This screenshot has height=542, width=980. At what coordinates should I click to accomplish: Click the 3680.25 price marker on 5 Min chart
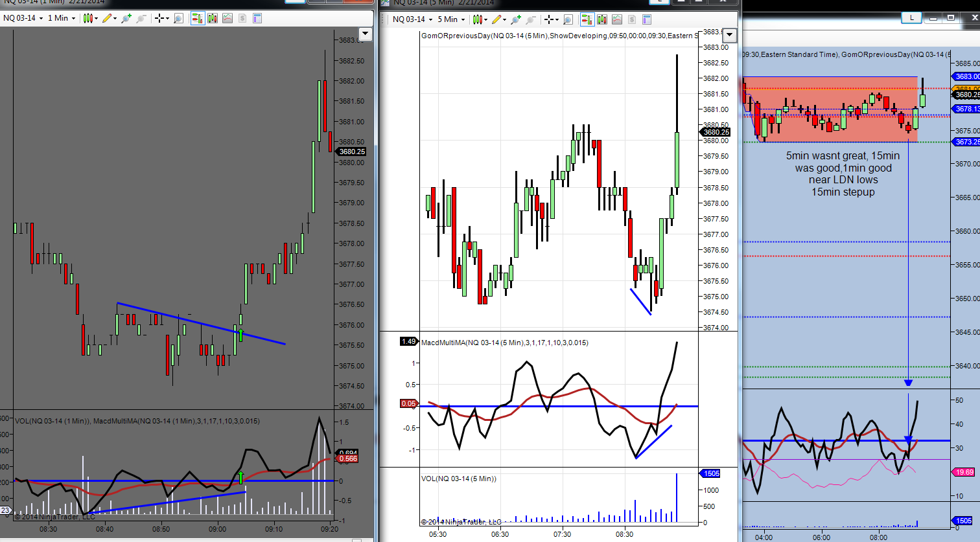(716, 132)
